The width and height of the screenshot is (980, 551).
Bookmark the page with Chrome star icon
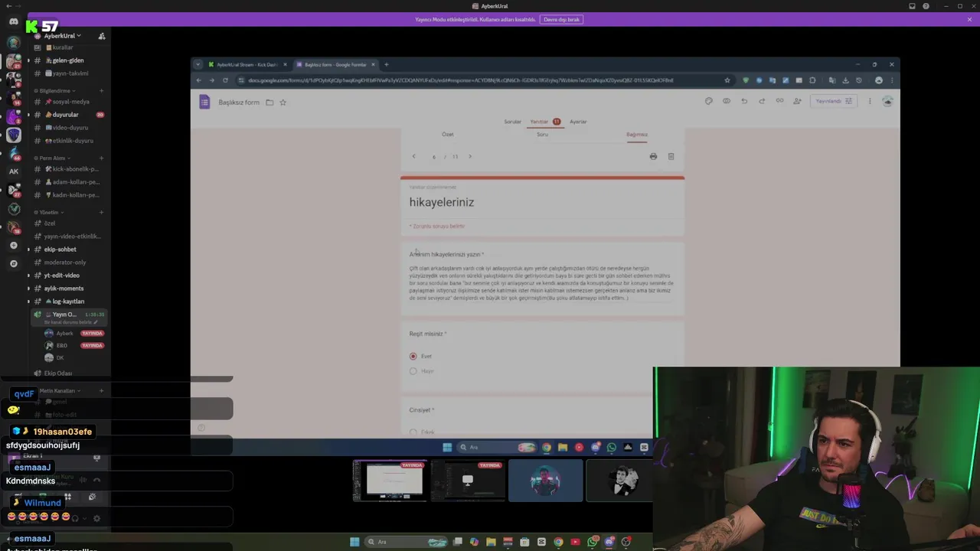click(x=727, y=80)
